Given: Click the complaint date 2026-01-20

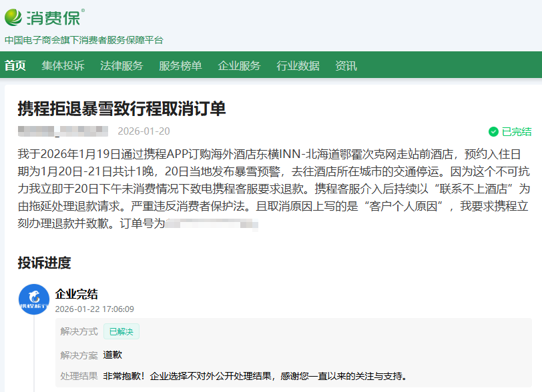Looking at the screenshot, I should coord(144,131).
